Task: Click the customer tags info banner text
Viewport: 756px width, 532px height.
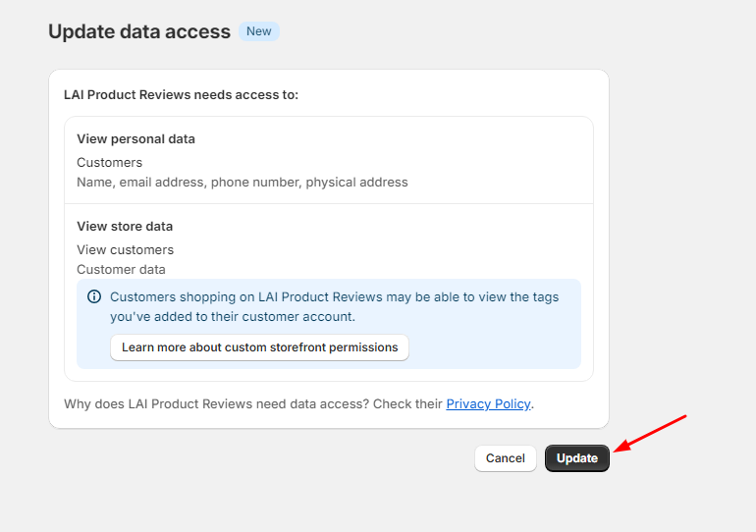Action: [x=334, y=306]
